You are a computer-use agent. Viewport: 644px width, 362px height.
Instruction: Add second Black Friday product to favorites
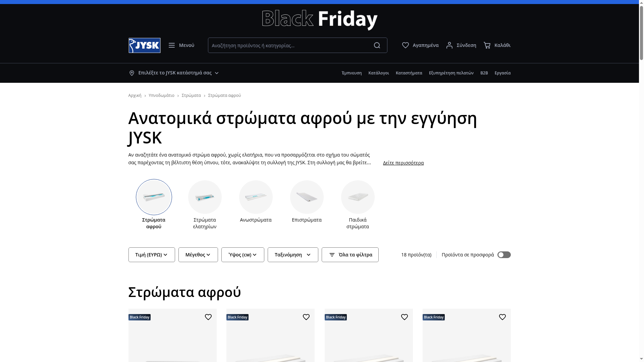pyautogui.click(x=306, y=317)
